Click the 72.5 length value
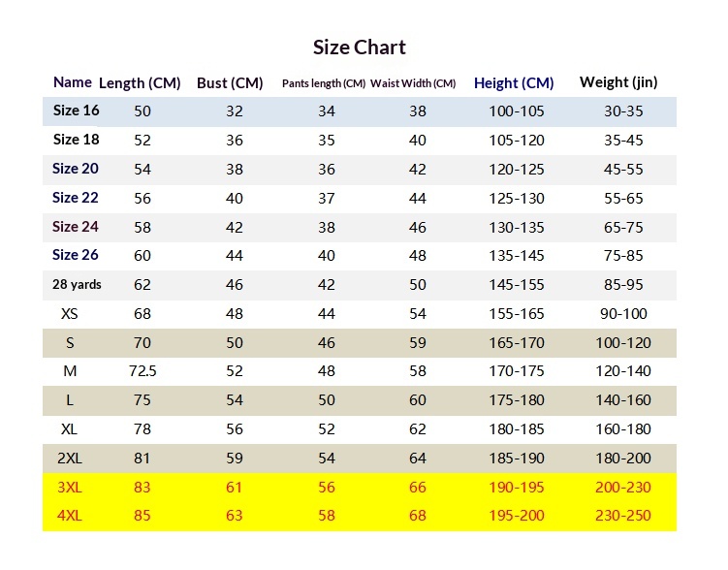The image size is (728, 570). 142,372
